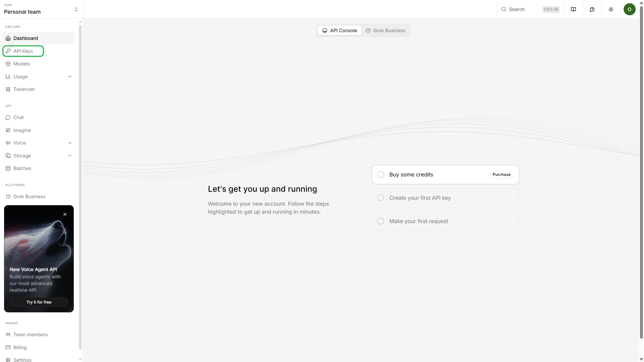Open the Grok chat icon in the top bar

coord(592,9)
